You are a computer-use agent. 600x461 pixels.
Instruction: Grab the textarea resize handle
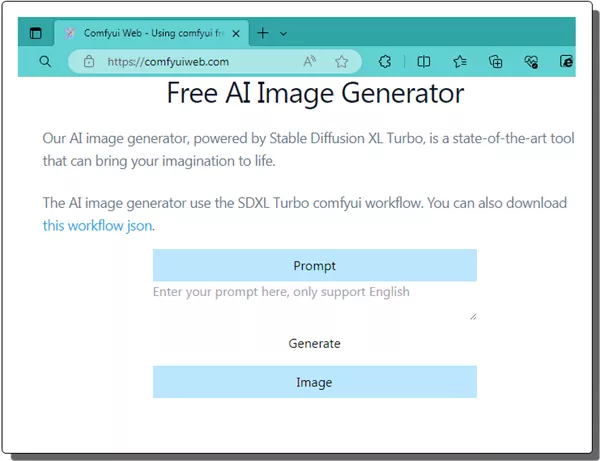click(x=473, y=317)
